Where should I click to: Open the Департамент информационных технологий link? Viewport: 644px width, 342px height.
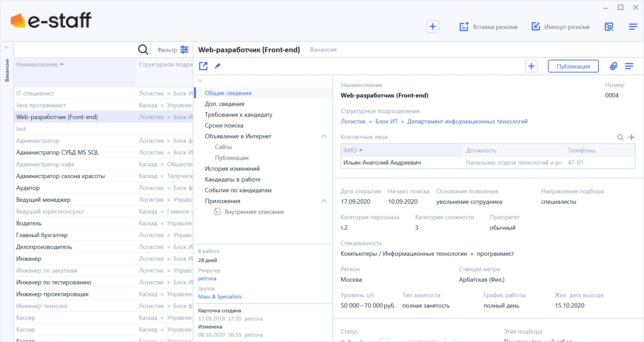[467, 121]
